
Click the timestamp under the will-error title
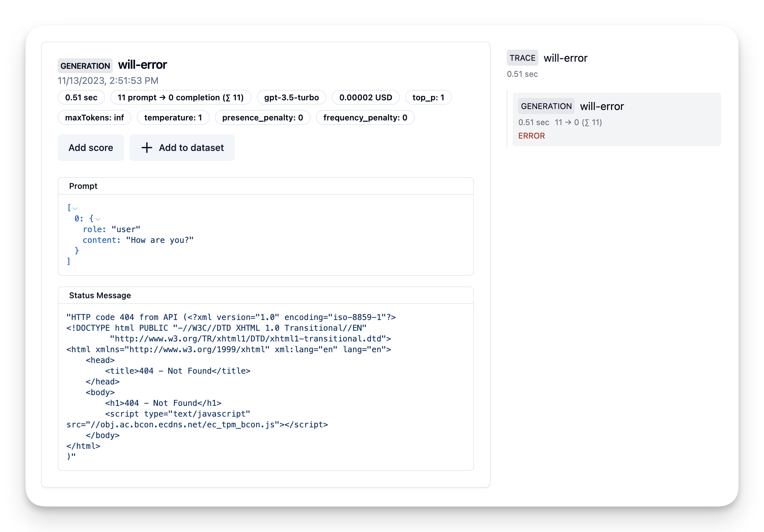point(108,81)
